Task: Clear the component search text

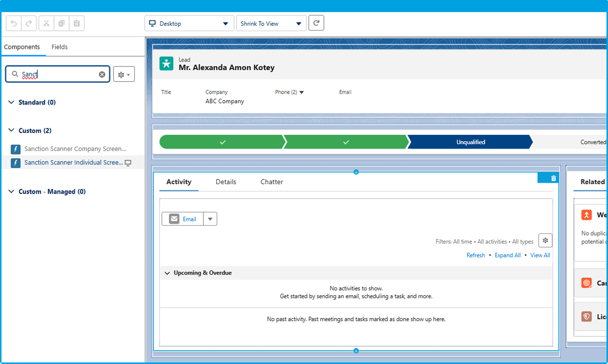Action: [x=102, y=74]
